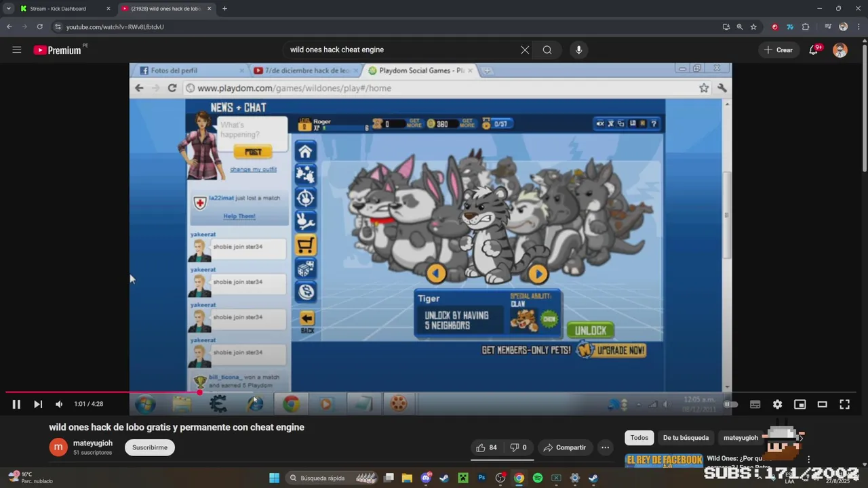Open the 7TV extension icon
Image resolution: width=868 pixels, height=488 pixels.
790,27
